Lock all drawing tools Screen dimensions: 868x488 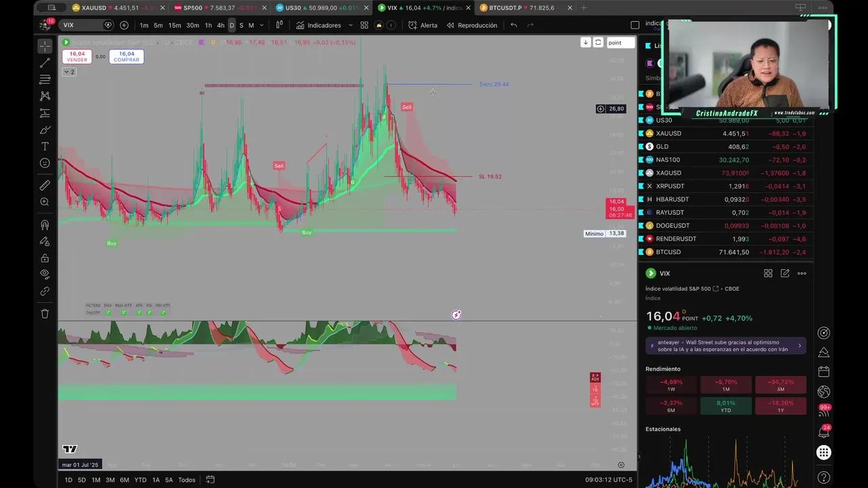tap(45, 258)
